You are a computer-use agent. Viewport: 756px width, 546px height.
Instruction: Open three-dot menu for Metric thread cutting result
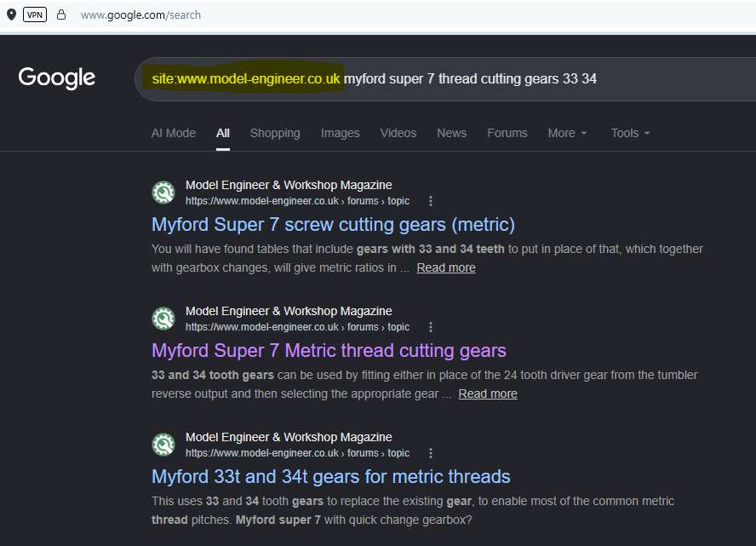431,327
